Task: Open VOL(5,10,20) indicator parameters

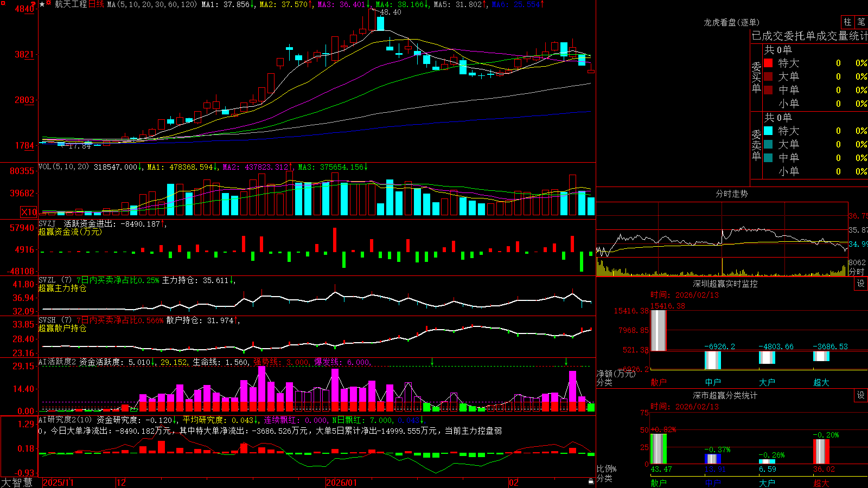Action: tap(63, 167)
